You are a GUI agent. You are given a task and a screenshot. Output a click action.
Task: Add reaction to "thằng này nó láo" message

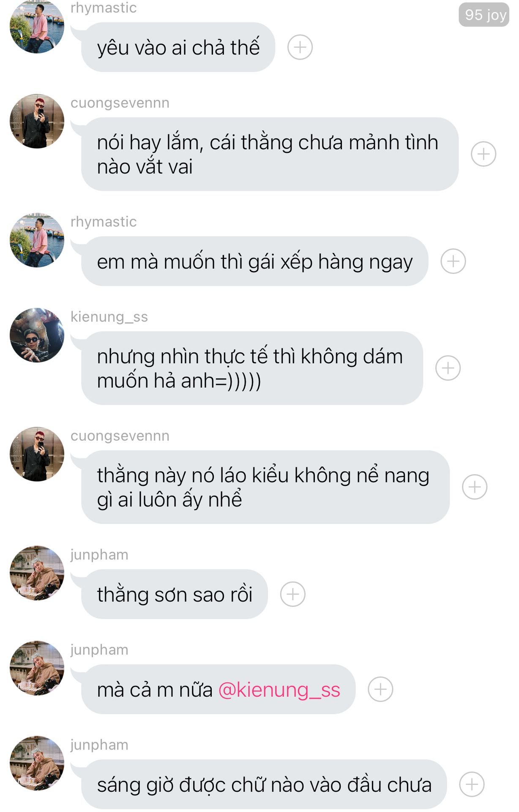coord(474,487)
